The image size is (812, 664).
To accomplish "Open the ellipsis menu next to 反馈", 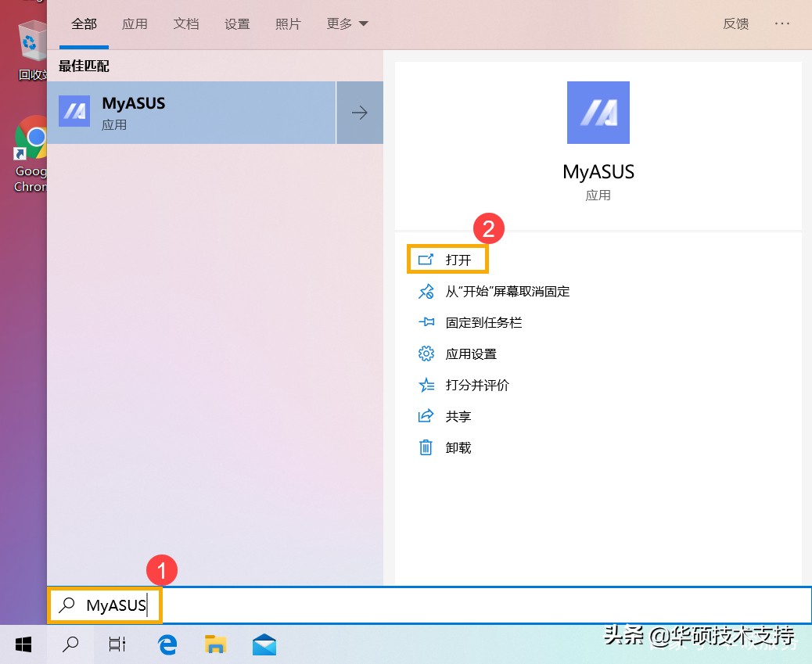I will [x=782, y=23].
